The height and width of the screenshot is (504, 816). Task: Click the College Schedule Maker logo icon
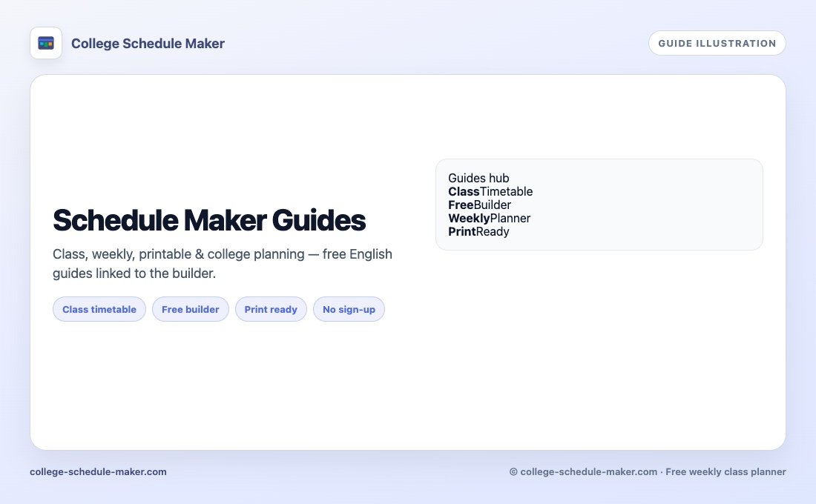[46, 43]
